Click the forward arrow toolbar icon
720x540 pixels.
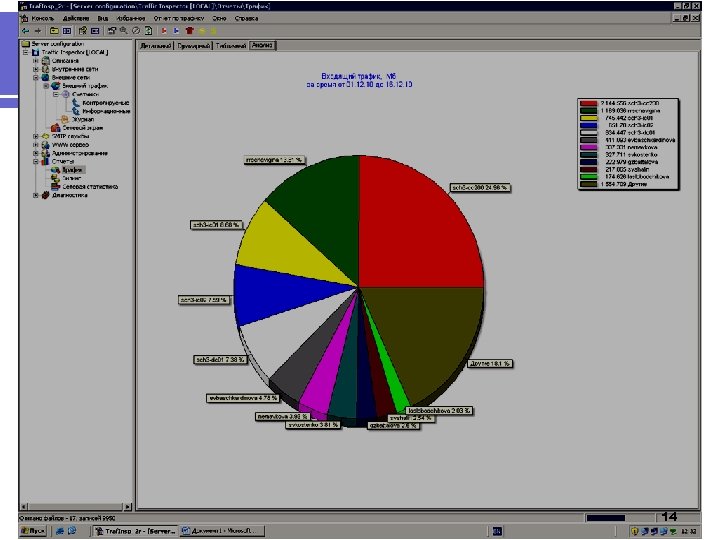[x=38, y=31]
